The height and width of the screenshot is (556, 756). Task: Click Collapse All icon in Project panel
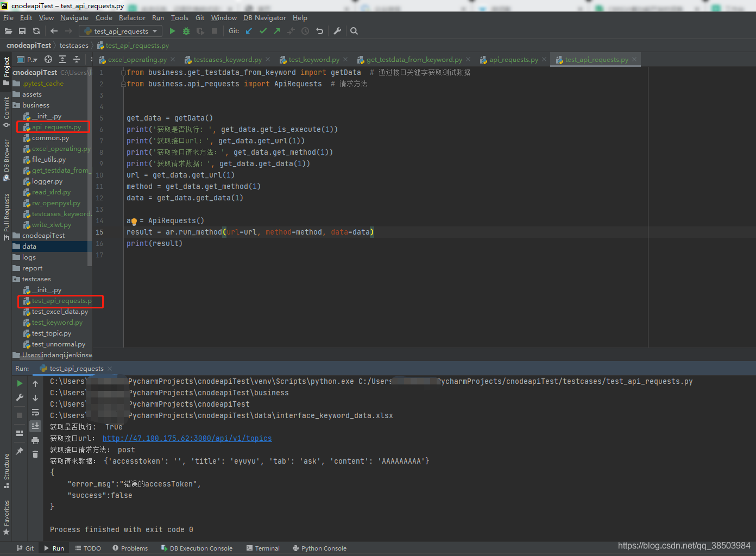77,59
